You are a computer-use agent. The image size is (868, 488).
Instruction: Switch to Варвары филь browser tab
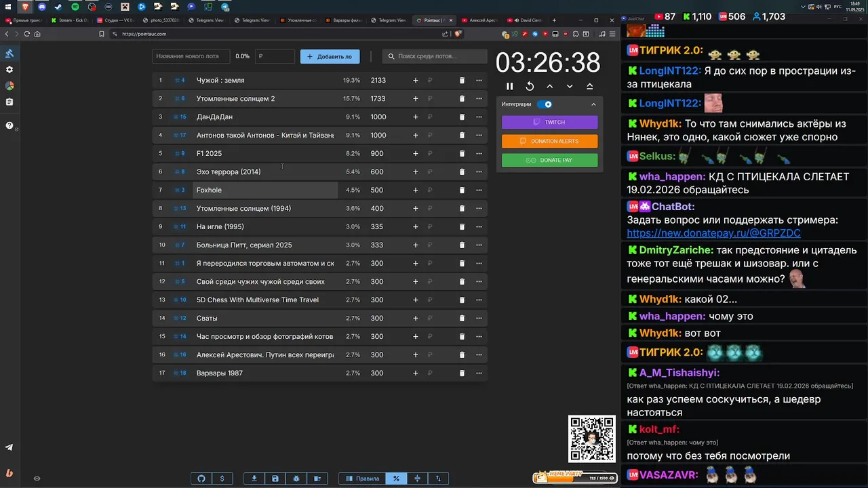343,20
